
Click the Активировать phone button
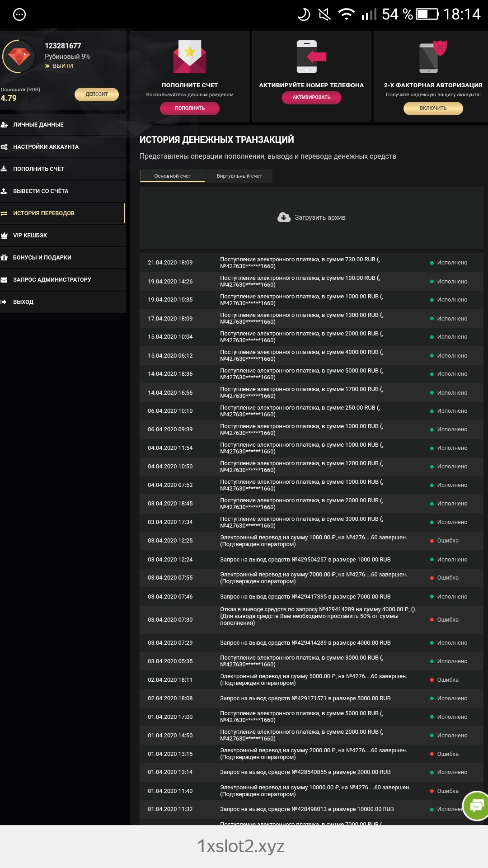(x=311, y=97)
